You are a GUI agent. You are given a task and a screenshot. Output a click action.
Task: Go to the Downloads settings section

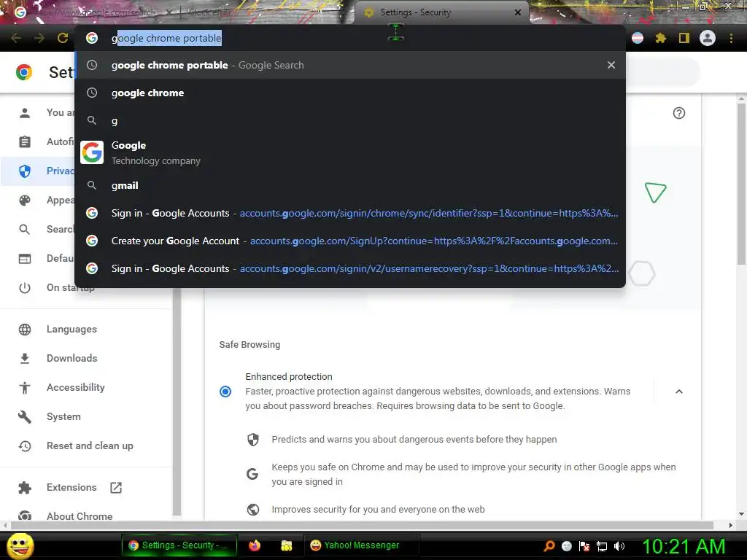[72, 358]
